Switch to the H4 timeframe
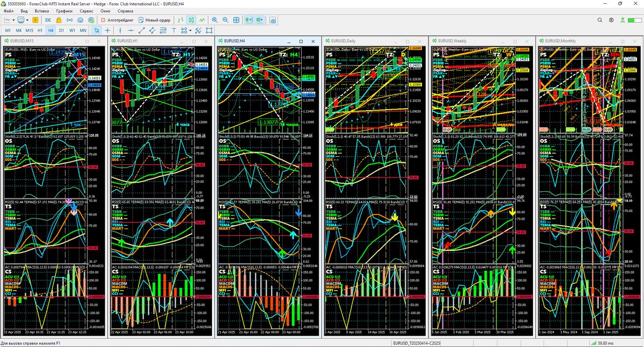 (x=51, y=31)
